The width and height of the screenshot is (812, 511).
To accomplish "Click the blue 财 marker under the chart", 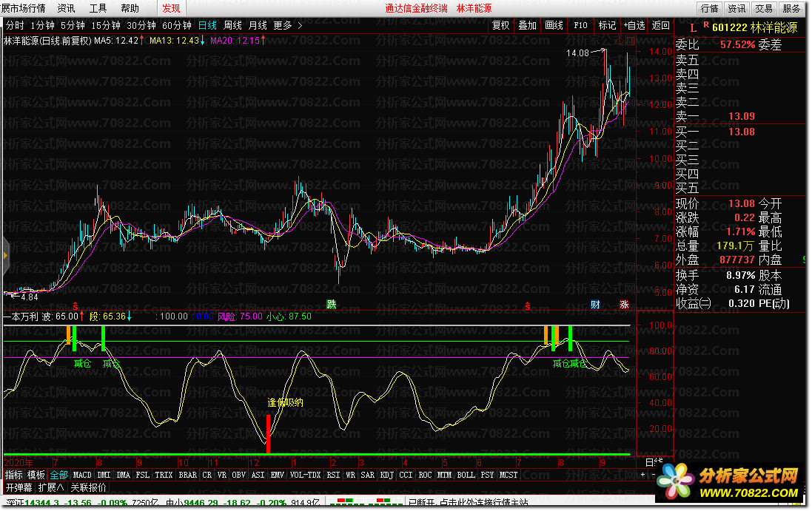I will [x=596, y=304].
